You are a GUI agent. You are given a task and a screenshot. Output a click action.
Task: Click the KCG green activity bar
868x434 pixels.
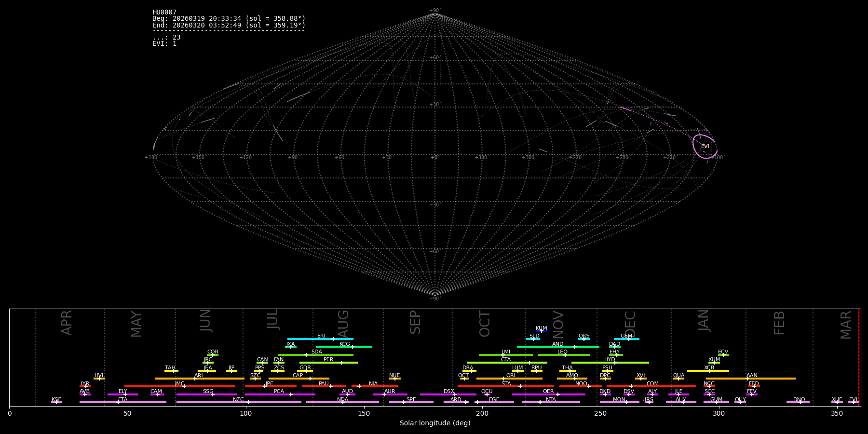[344, 347]
